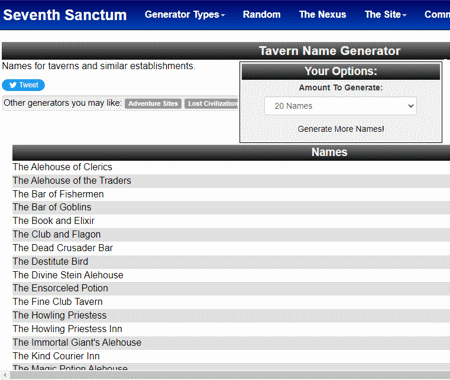Go to The Nexus page

click(322, 15)
